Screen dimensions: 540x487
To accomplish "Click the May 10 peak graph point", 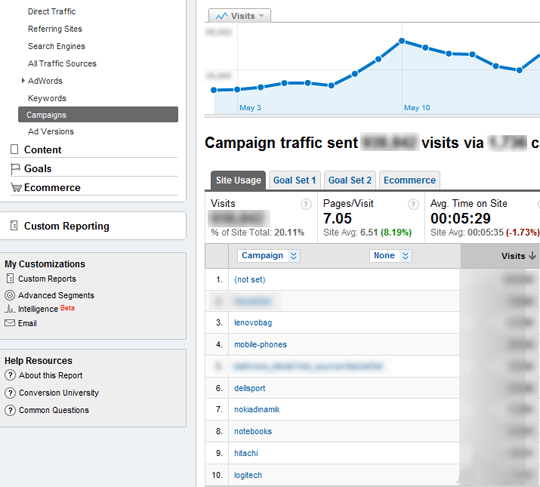I will click(x=402, y=41).
